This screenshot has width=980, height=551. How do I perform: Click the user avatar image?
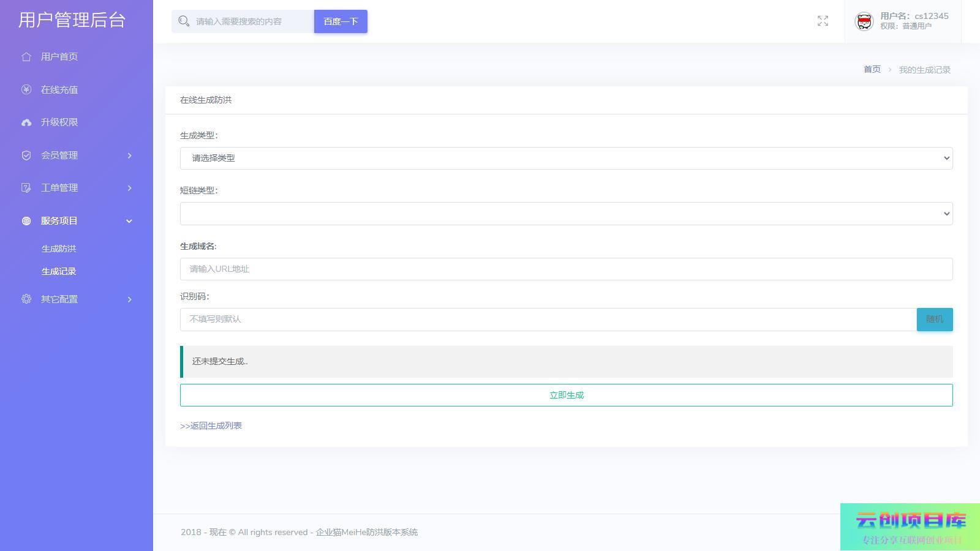pos(864,21)
